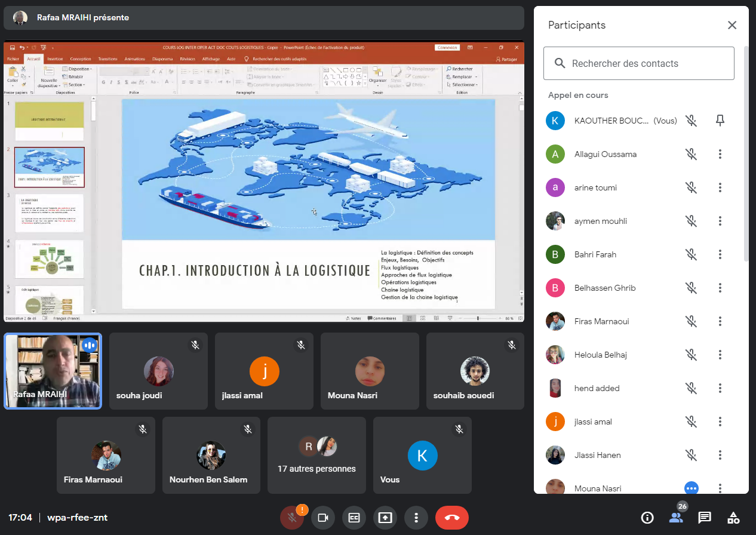Unmute your microphone in bottom bar
Image resolution: width=756 pixels, height=535 pixels.
pos(292,518)
